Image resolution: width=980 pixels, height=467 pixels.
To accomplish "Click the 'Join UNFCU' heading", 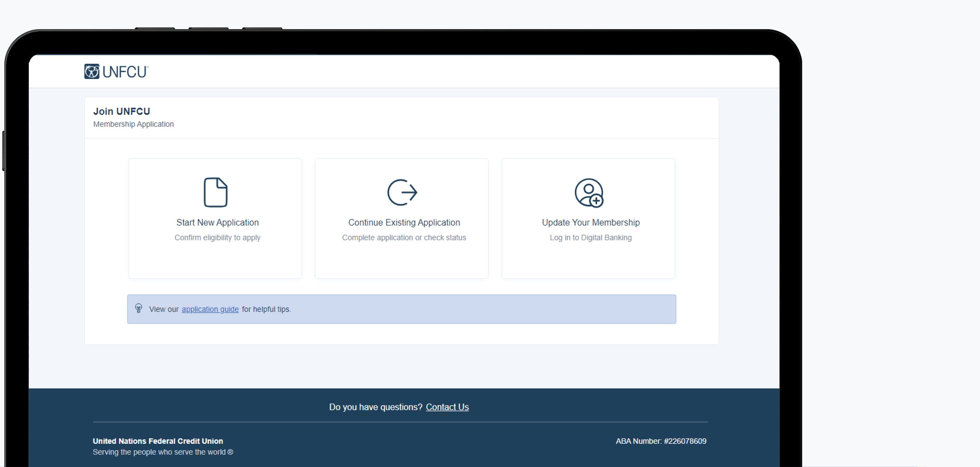I will [x=122, y=111].
